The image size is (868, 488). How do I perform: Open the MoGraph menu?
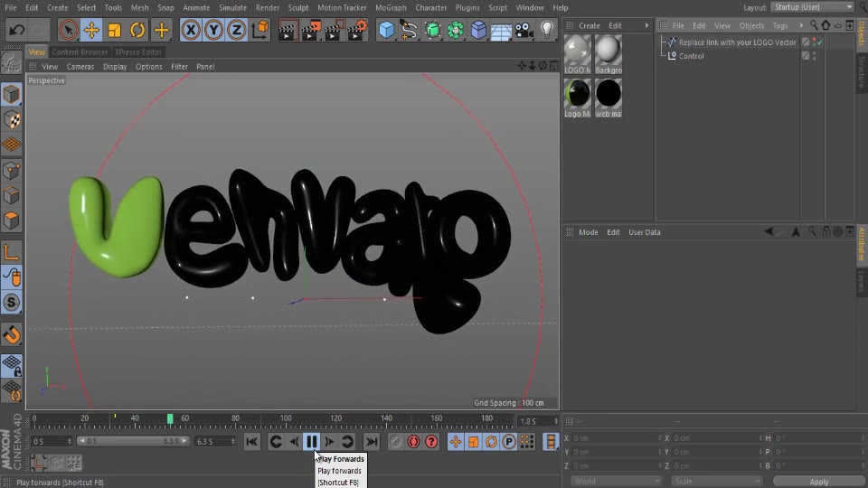click(391, 7)
